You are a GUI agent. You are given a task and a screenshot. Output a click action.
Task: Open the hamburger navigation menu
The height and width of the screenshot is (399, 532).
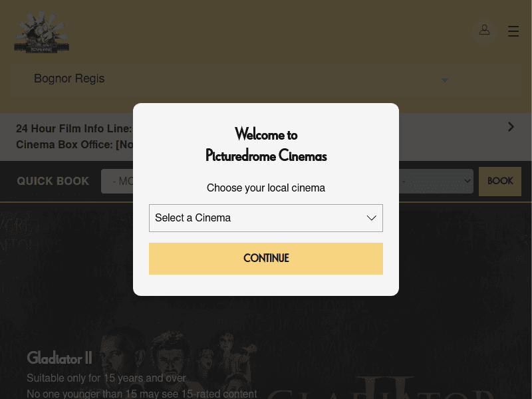[513, 31]
